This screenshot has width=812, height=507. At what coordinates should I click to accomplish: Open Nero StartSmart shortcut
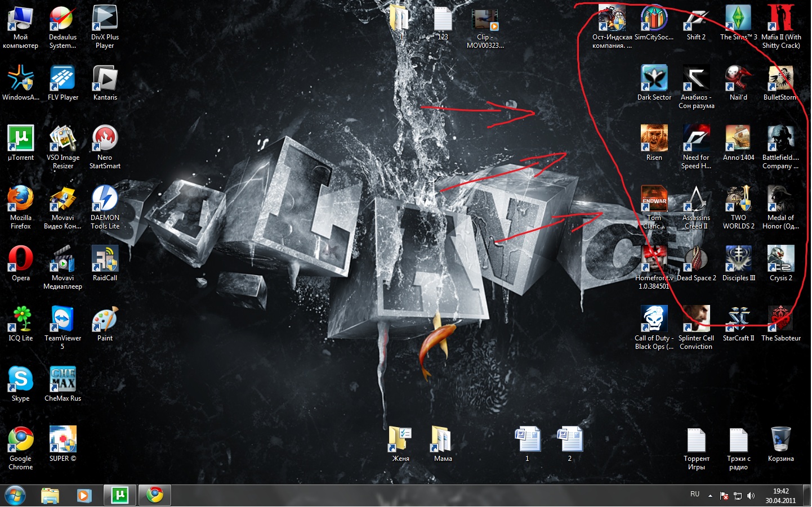(105, 147)
